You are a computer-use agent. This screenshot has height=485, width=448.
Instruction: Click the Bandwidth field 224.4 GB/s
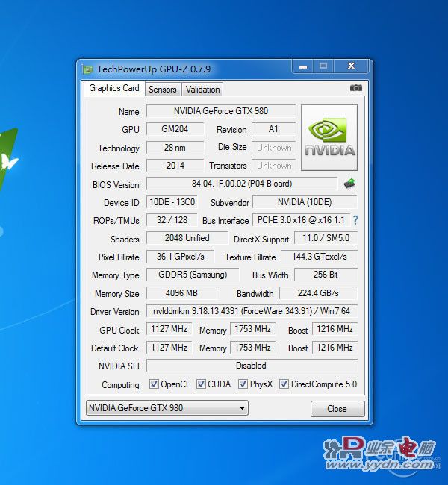tap(318, 293)
